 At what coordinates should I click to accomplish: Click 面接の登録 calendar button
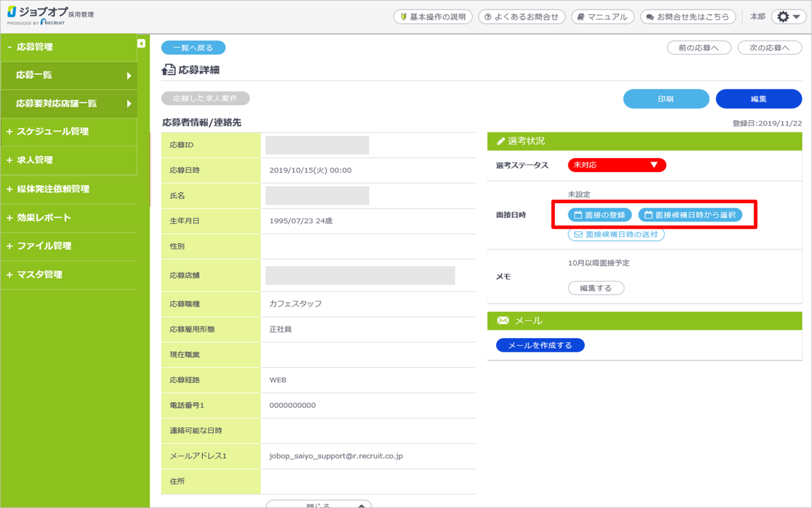point(600,215)
